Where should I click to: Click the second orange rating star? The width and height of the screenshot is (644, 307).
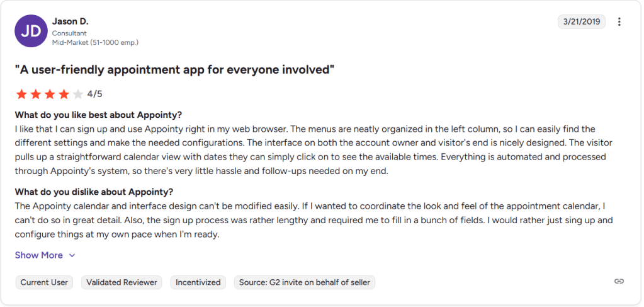pos(36,95)
